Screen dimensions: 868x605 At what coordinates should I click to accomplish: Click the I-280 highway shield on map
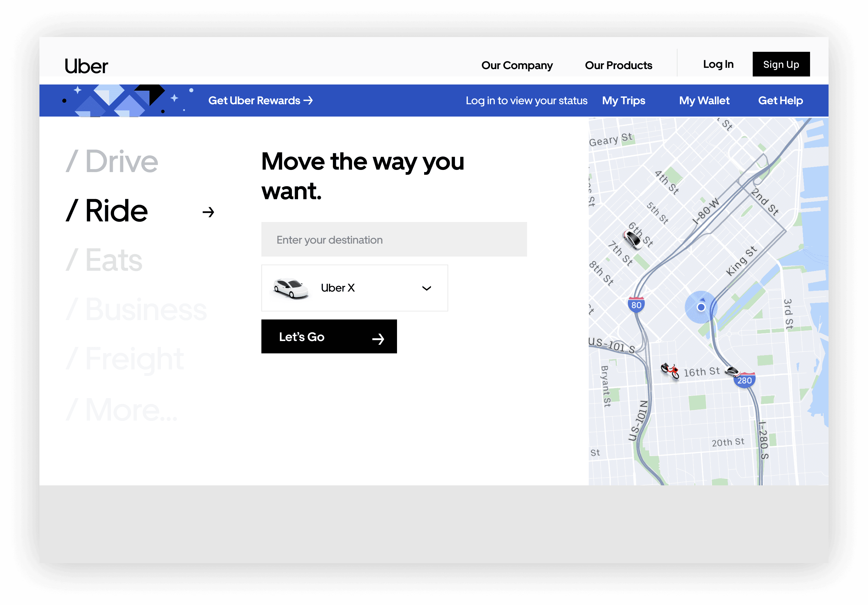744,380
